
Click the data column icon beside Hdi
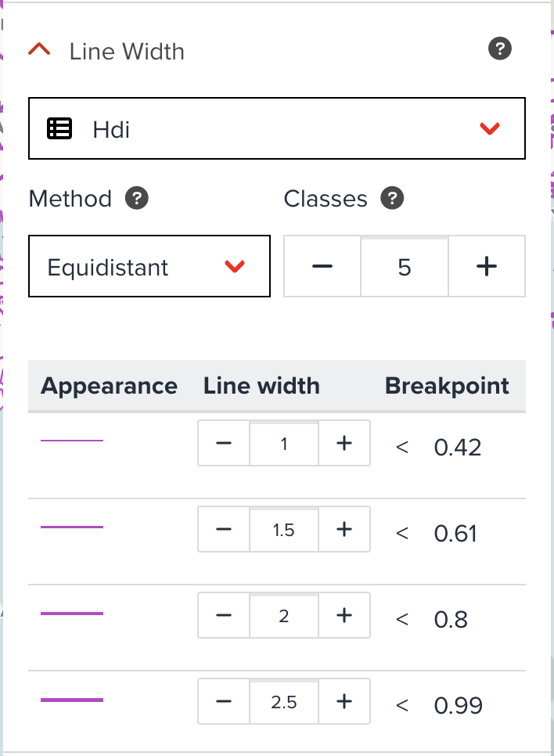pos(59,128)
